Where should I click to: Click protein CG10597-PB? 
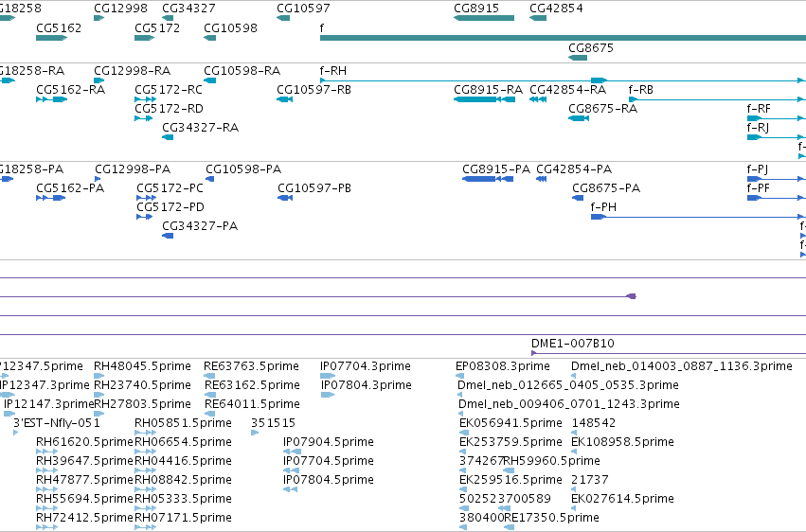[285, 198]
